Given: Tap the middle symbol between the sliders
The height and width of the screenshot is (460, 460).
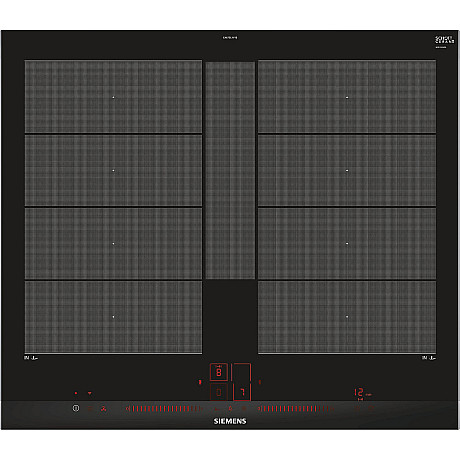Looking at the screenshot, I should tap(230, 408).
